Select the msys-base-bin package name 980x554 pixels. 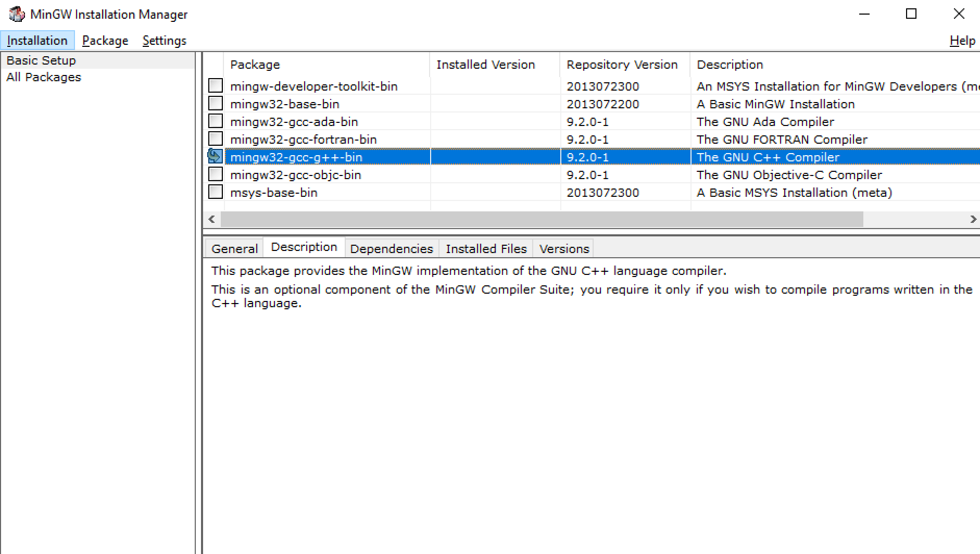click(x=274, y=193)
